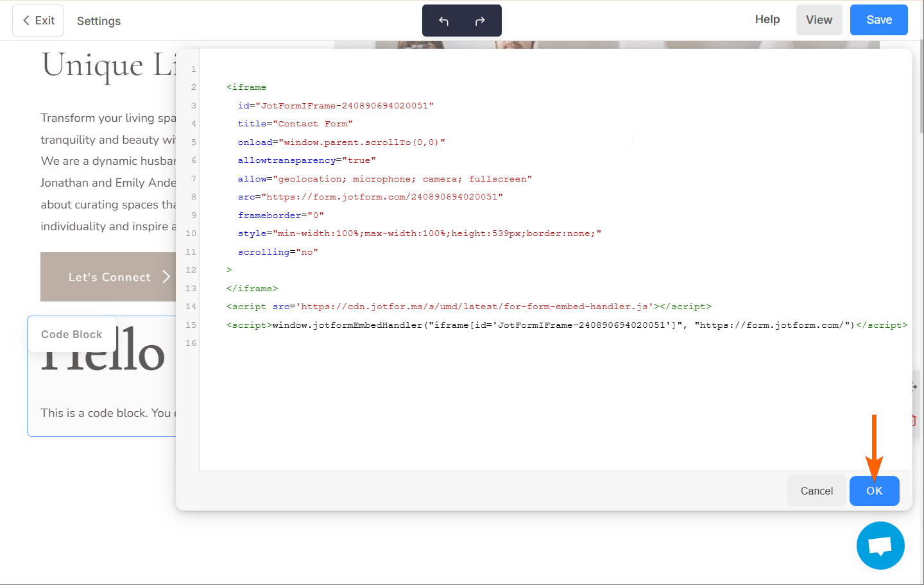
Task: Click the title="Contact Form" line
Action: point(295,124)
